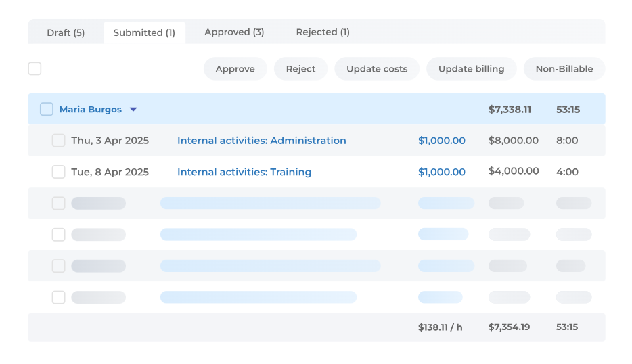Viewport: 632px width, 364px height.
Task: Select the Tue, 8 Apr 2025 entry checkbox
Action: pos(59,172)
